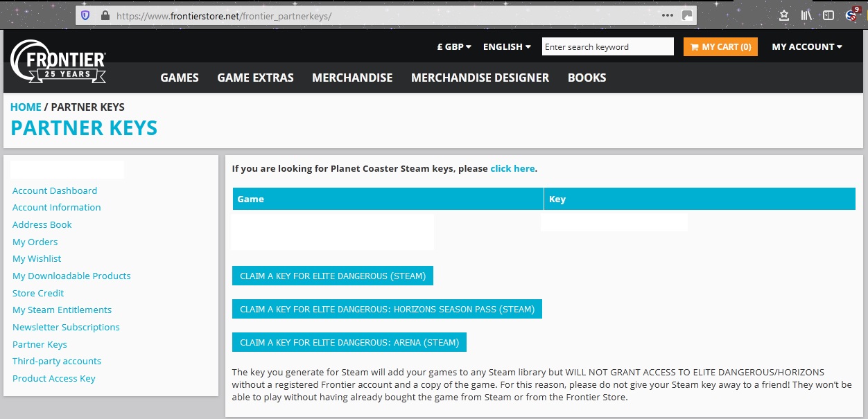
Task: Open My Wishlist link
Action: [37, 258]
